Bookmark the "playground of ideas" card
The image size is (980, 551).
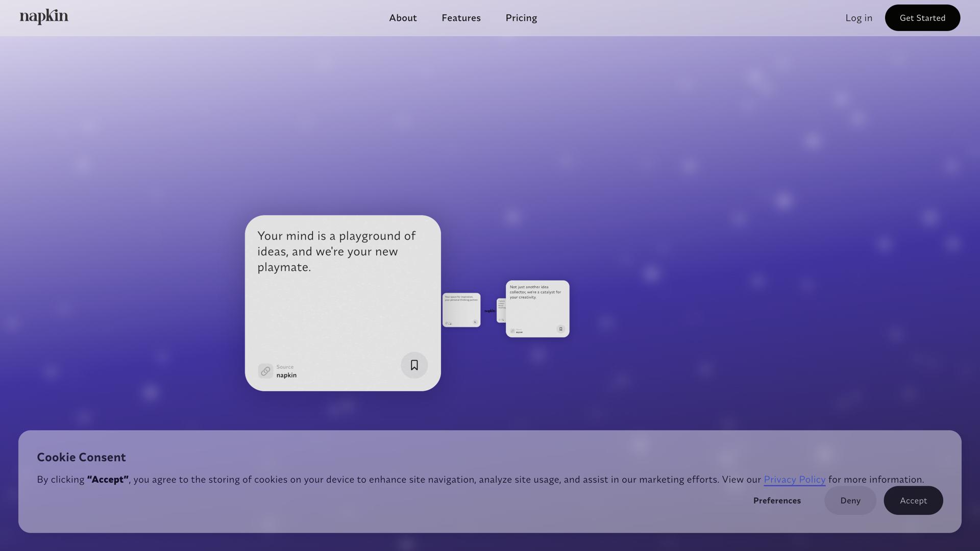pos(414,365)
